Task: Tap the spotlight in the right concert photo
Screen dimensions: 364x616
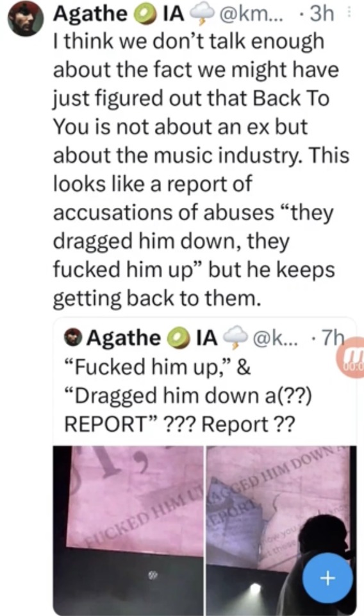Action: coord(255,589)
